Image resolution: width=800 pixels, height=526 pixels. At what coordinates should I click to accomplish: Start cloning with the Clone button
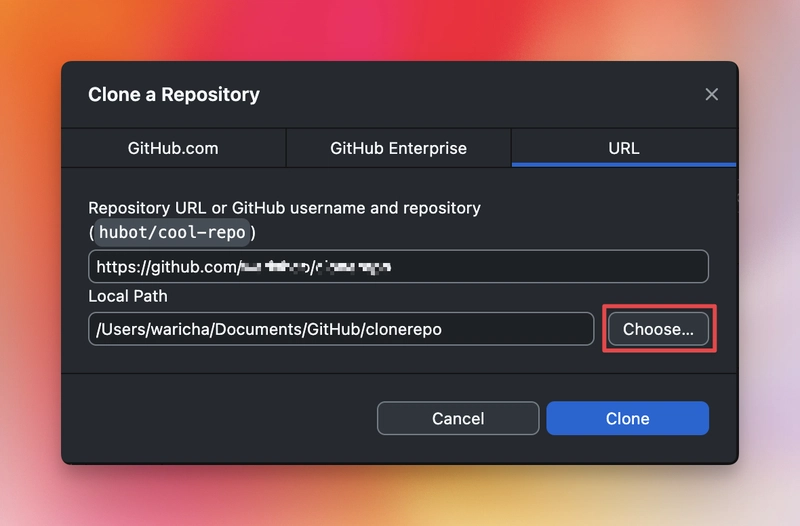coord(628,418)
